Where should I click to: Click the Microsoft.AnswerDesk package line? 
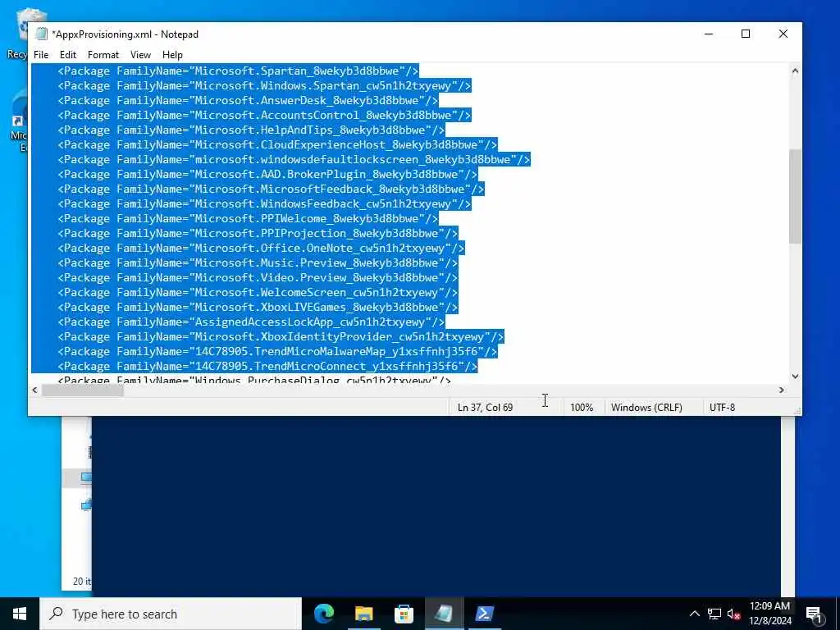(x=248, y=100)
